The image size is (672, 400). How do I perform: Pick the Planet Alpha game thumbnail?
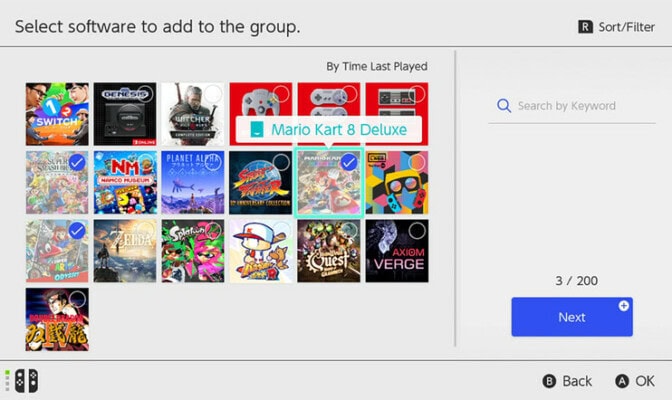coord(193,182)
